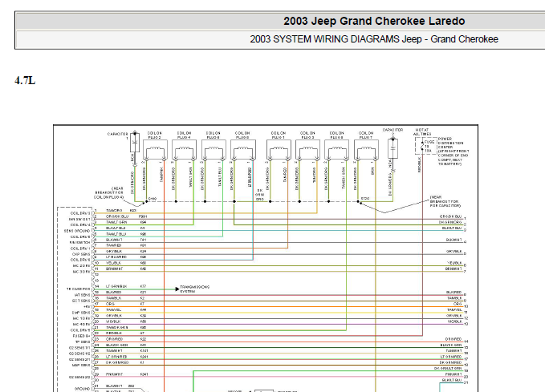Click the 'ORG/RED' wire label at pin 23
The height and width of the screenshot is (392, 545).
click(114, 339)
